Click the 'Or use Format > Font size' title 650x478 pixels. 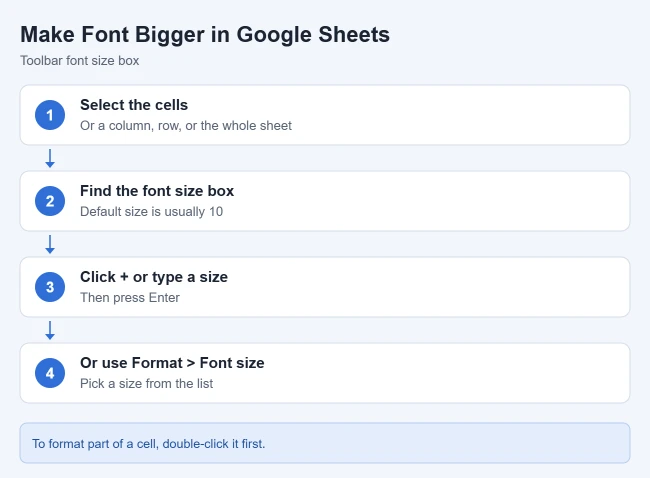coord(172,363)
